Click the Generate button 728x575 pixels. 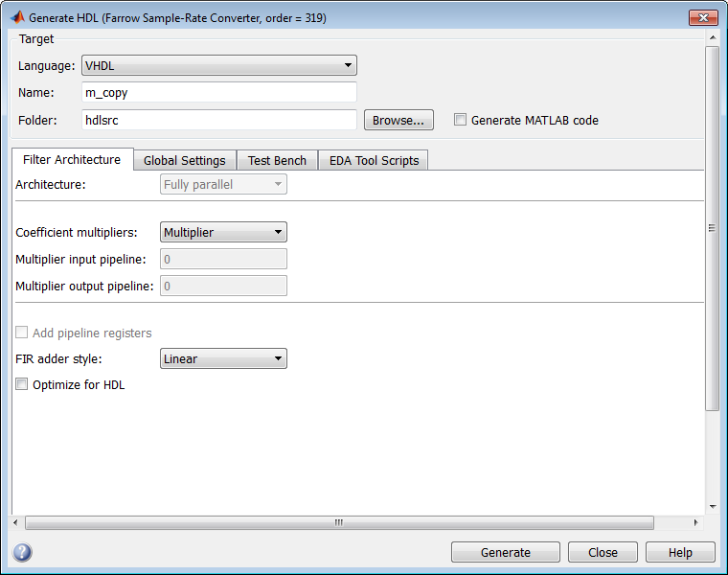[x=506, y=552]
